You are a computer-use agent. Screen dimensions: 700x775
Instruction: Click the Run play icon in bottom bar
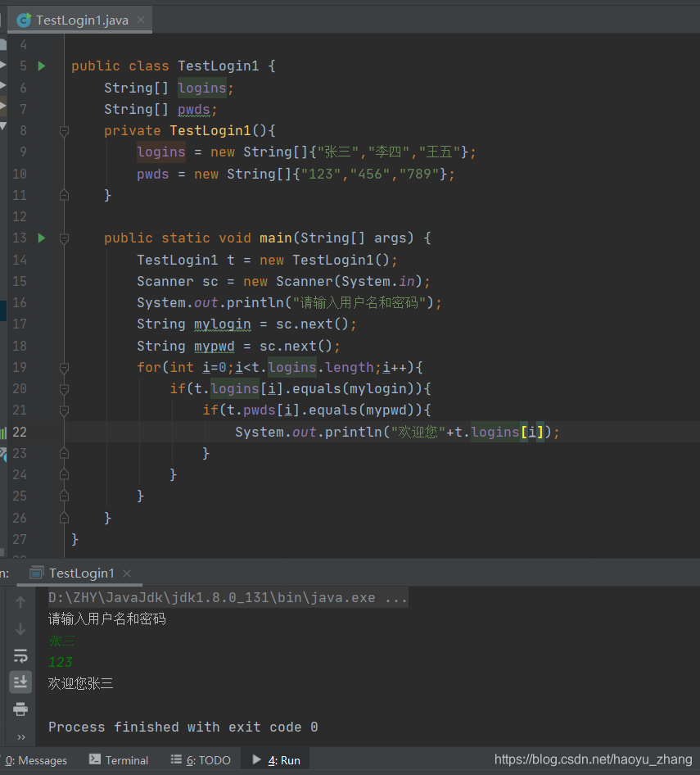(256, 759)
